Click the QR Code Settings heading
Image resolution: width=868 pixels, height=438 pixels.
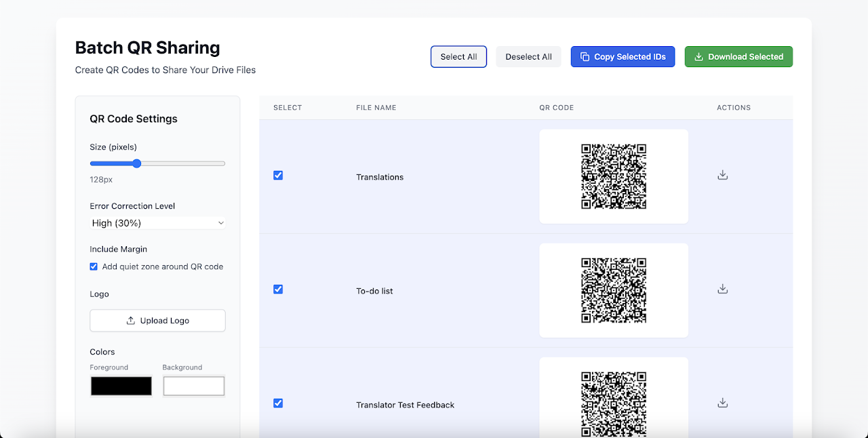tap(134, 119)
